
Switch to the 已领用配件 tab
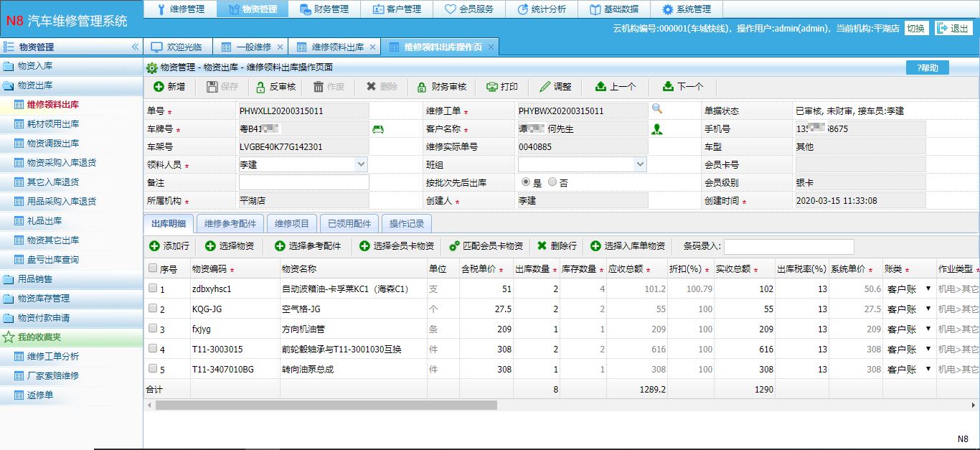point(349,223)
